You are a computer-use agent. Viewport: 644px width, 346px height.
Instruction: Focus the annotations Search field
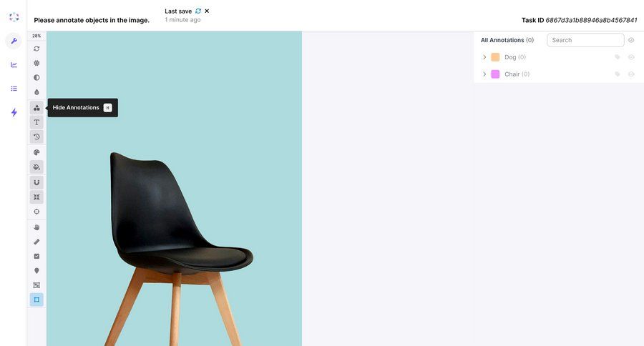tap(585, 40)
